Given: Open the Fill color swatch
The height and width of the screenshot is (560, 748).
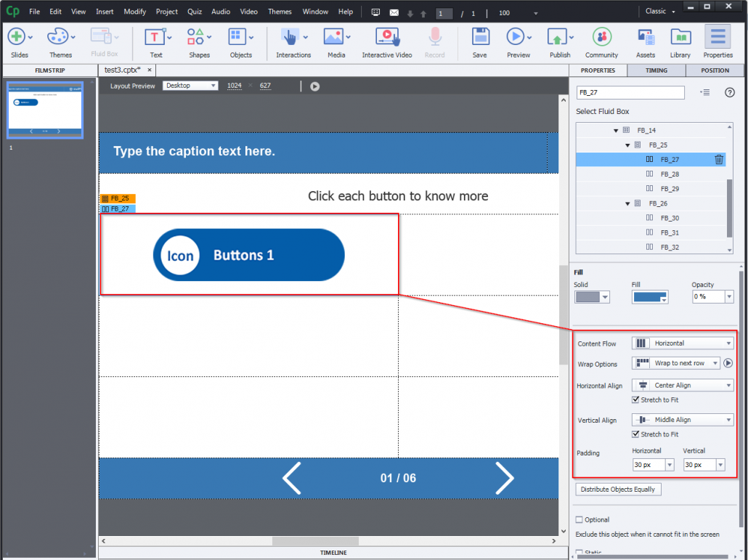Looking at the screenshot, I should 649,296.
